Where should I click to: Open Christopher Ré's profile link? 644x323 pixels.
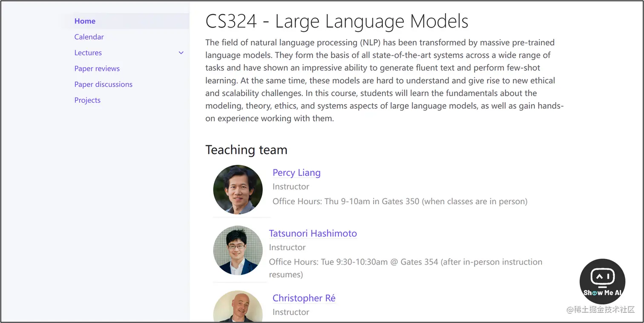pyautogui.click(x=304, y=298)
